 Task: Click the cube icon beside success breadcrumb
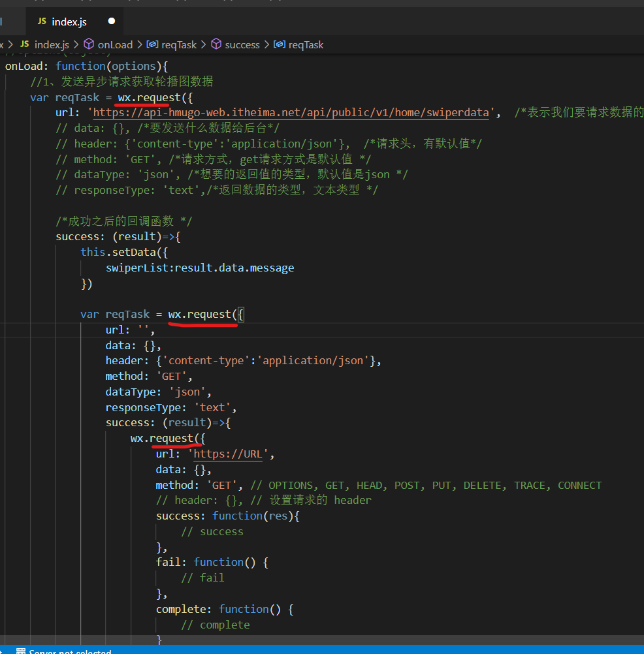(216, 44)
